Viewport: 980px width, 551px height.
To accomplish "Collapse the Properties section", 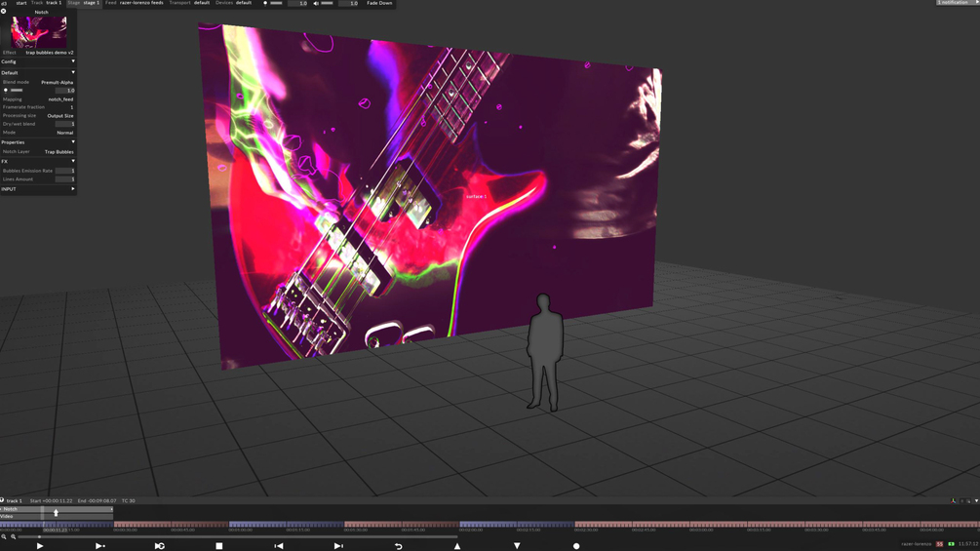I will (x=73, y=141).
